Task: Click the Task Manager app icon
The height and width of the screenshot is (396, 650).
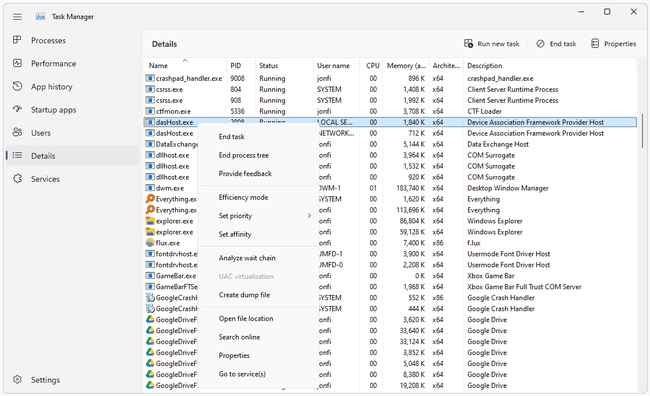Action: pos(40,17)
